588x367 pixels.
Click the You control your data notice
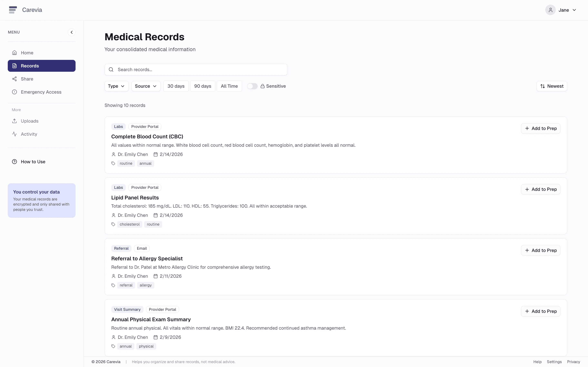41,200
